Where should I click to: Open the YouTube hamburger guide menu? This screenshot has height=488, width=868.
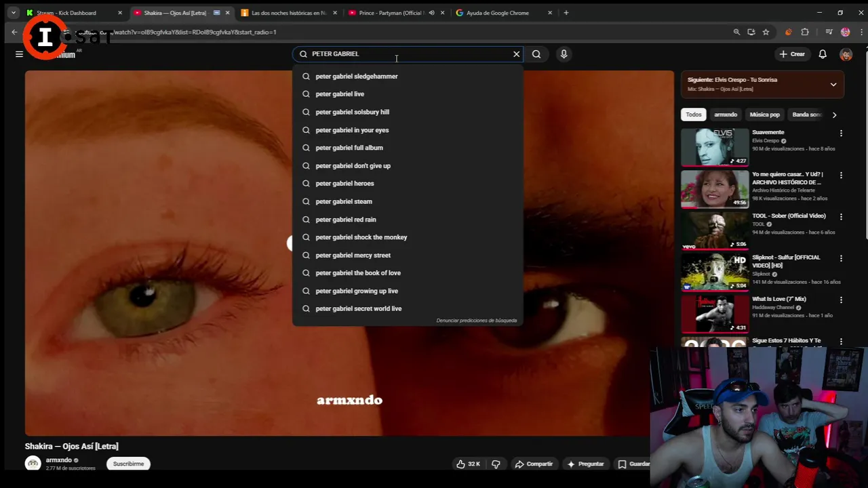tap(19, 54)
